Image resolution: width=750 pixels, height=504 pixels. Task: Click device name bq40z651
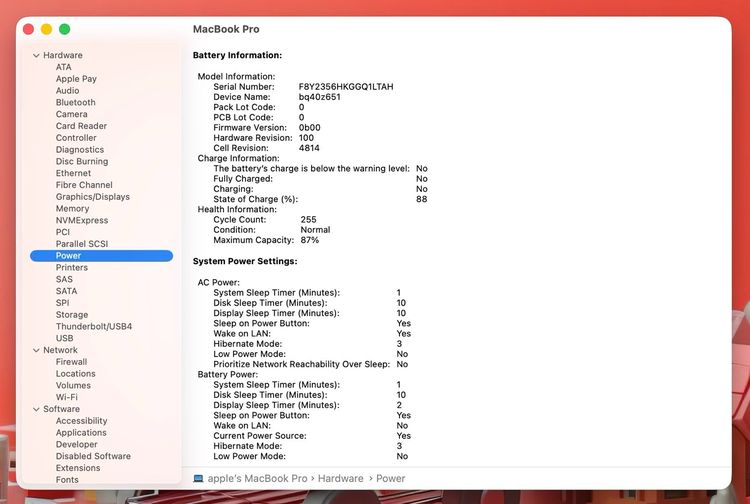320,97
